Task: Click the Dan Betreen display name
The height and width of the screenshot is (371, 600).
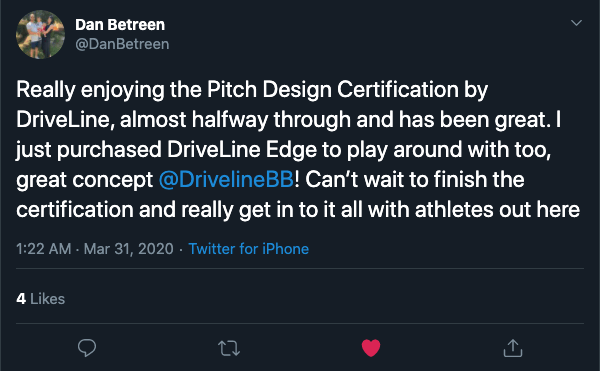Action: click(120, 25)
